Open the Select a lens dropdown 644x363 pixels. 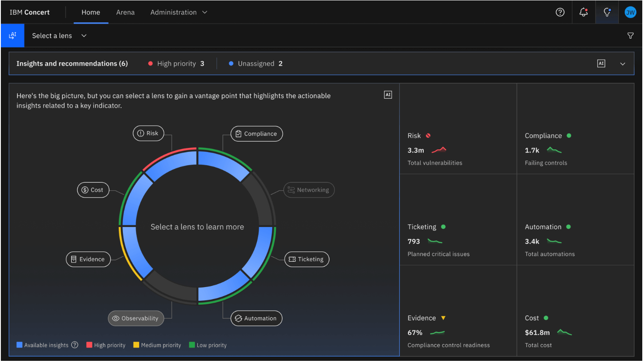(x=59, y=36)
